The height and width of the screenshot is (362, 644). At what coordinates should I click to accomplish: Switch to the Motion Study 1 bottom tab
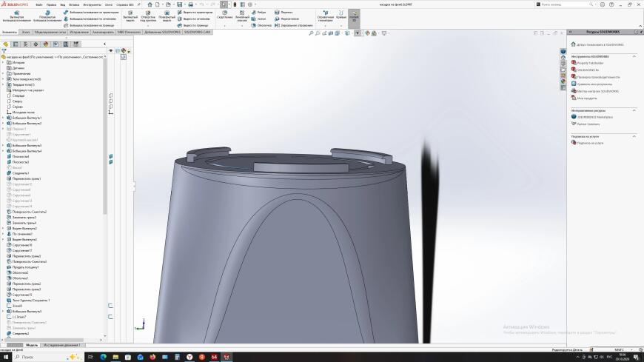tap(61, 345)
